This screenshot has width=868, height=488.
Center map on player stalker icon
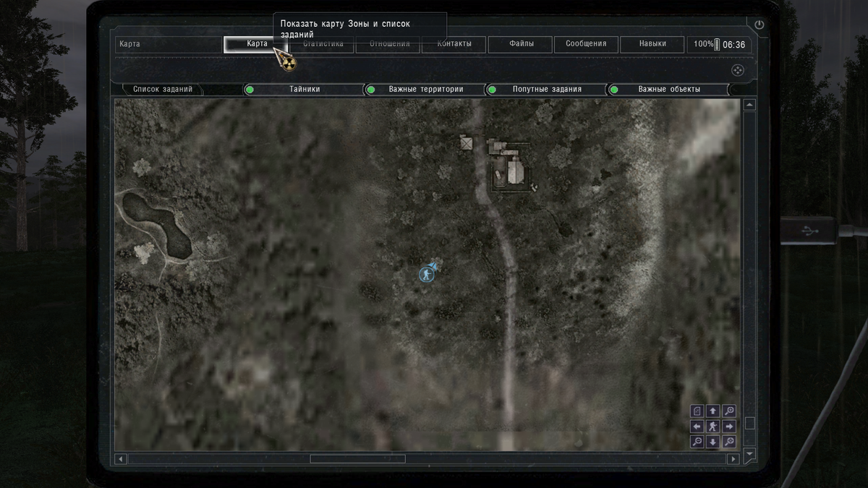tap(712, 427)
